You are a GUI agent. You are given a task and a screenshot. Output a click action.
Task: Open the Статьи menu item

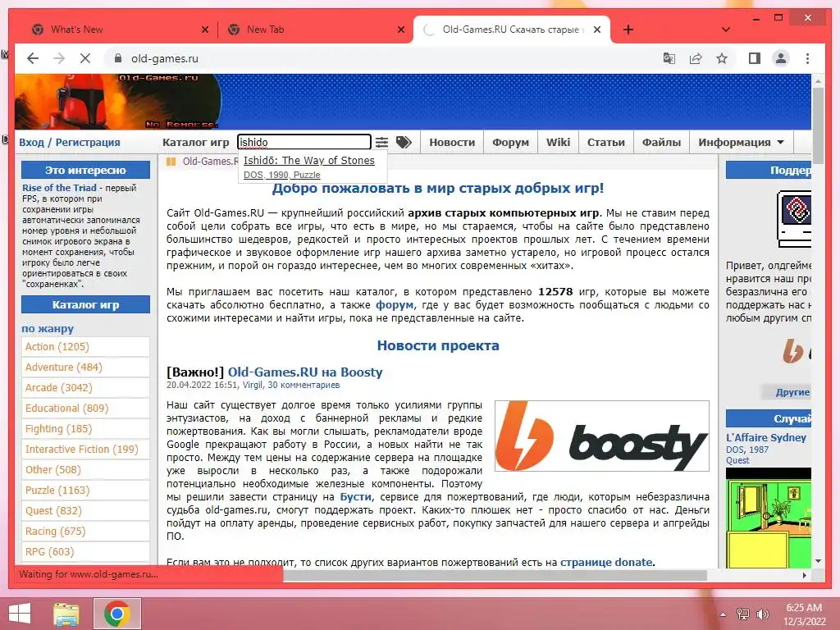tap(606, 143)
